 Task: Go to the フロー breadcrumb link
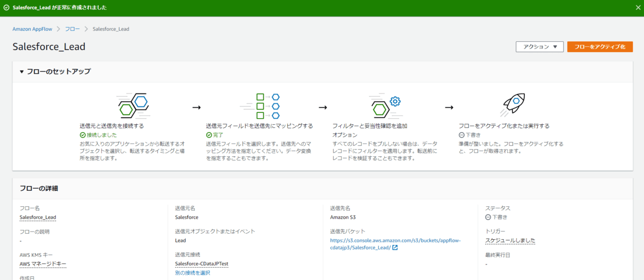click(72, 28)
